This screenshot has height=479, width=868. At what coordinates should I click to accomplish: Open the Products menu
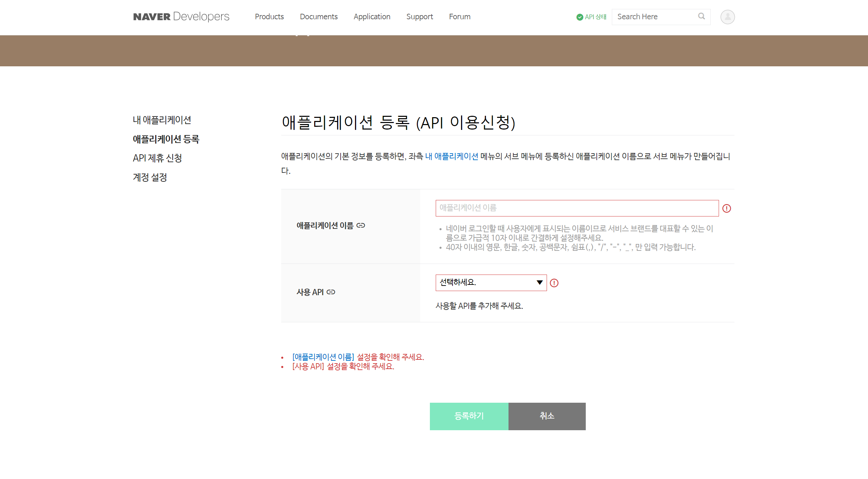(x=269, y=16)
